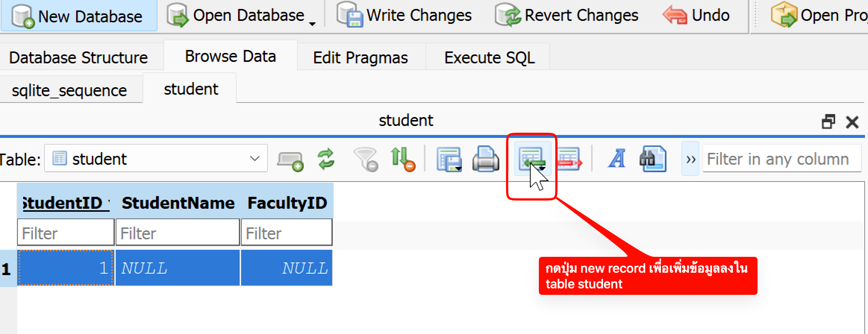868x334 pixels.
Task: Switch to the sqlite_sequence tab
Action: (69, 91)
